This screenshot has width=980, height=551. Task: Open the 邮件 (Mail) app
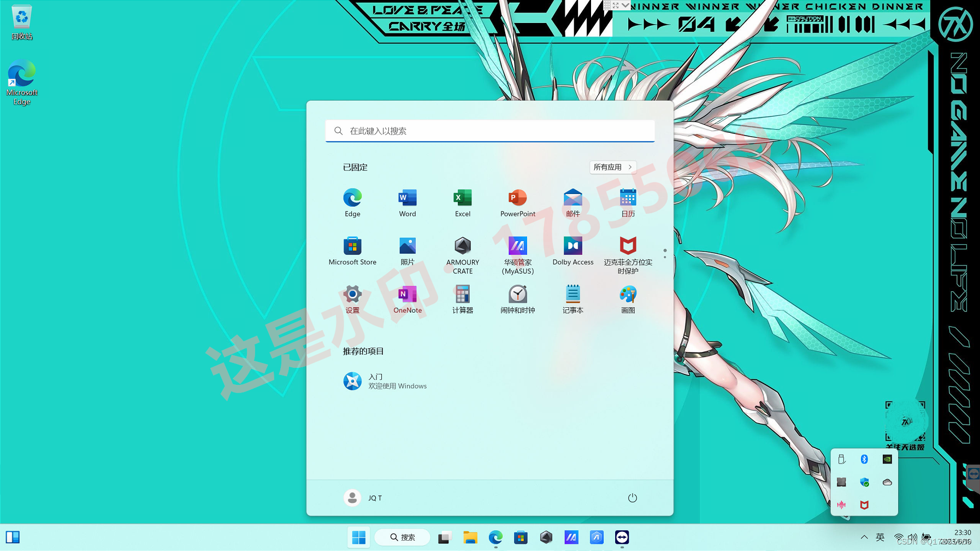point(573,203)
